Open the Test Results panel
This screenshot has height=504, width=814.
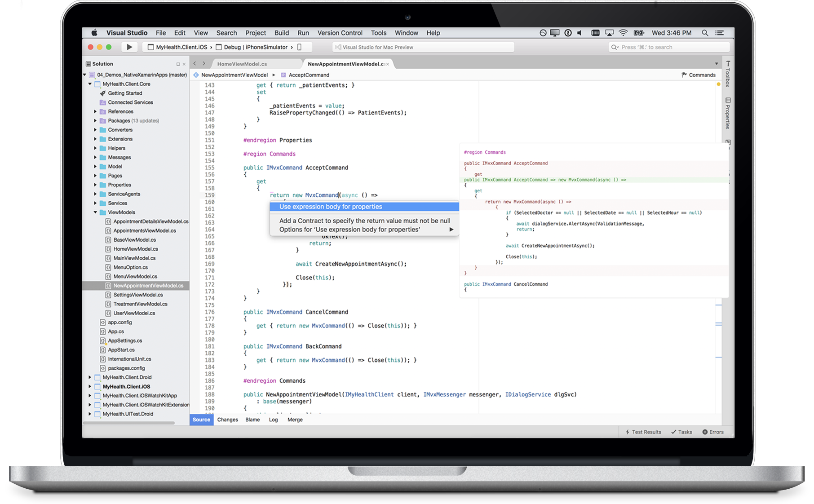click(x=643, y=432)
